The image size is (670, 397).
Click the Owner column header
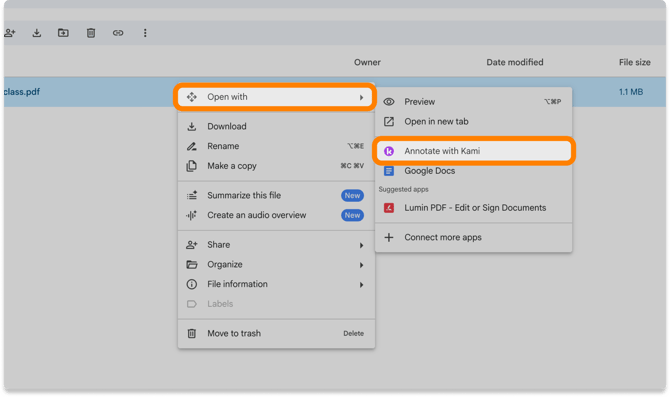[367, 62]
